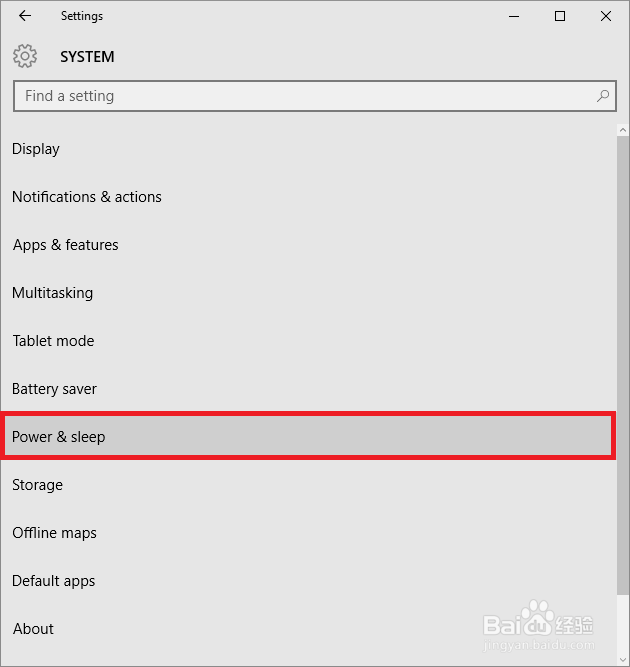The image size is (630, 667).
Task: Type in the Find a setting box
Action: point(300,96)
